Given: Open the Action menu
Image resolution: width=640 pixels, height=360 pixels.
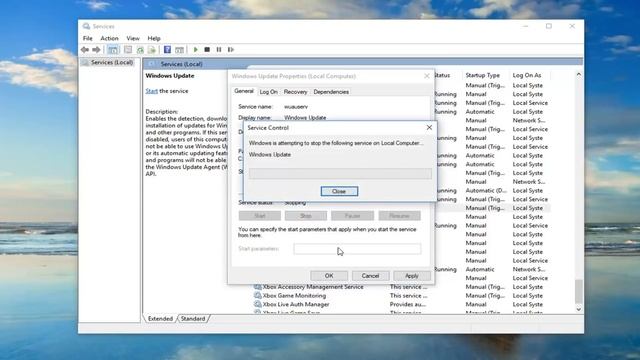Looking at the screenshot, I should click(x=109, y=38).
